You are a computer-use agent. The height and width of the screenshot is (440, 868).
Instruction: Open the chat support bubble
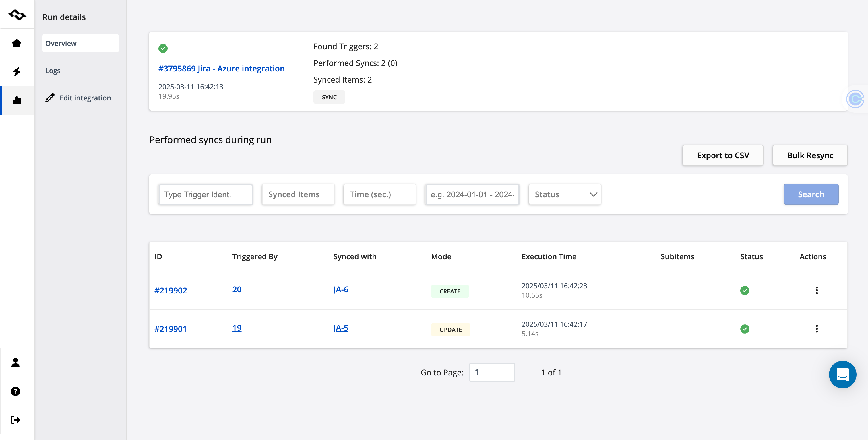(x=842, y=374)
